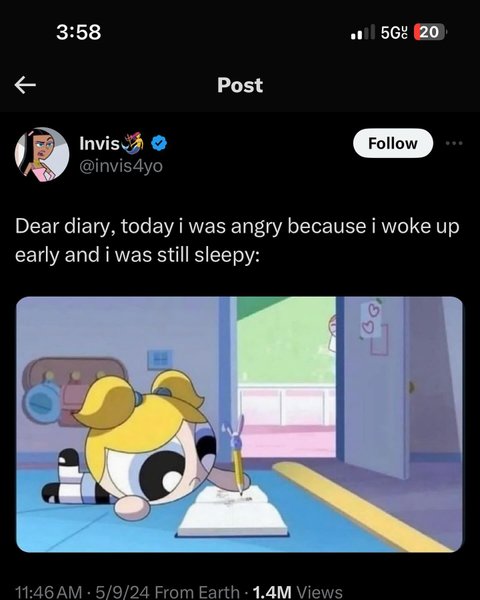Tap the diary book in the image
The height and width of the screenshot is (600, 480).
(x=232, y=512)
